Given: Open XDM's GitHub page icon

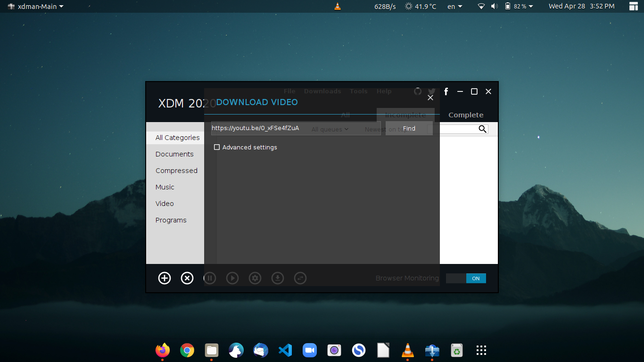Looking at the screenshot, I should pyautogui.click(x=418, y=91).
